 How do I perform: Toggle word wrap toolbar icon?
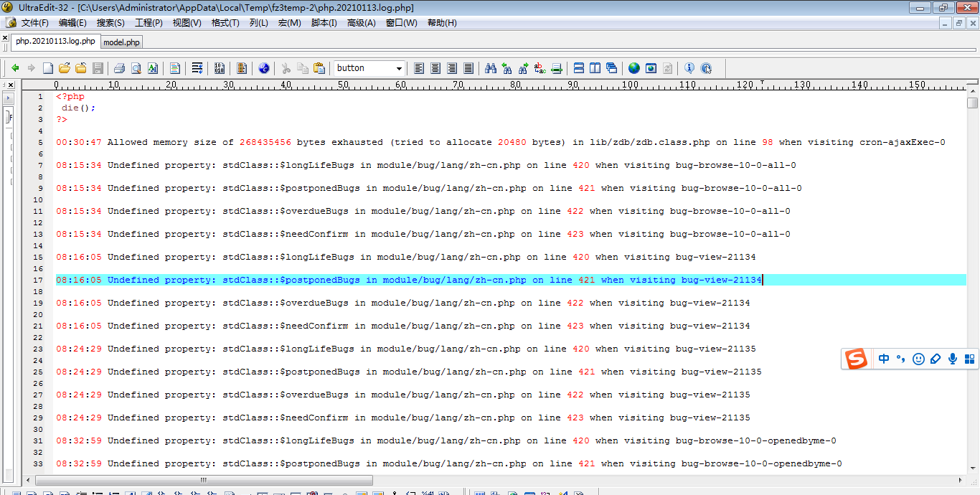(x=197, y=68)
